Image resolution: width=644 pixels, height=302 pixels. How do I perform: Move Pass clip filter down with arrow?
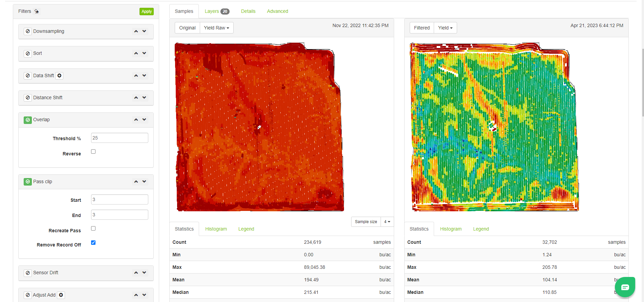pyautogui.click(x=144, y=181)
